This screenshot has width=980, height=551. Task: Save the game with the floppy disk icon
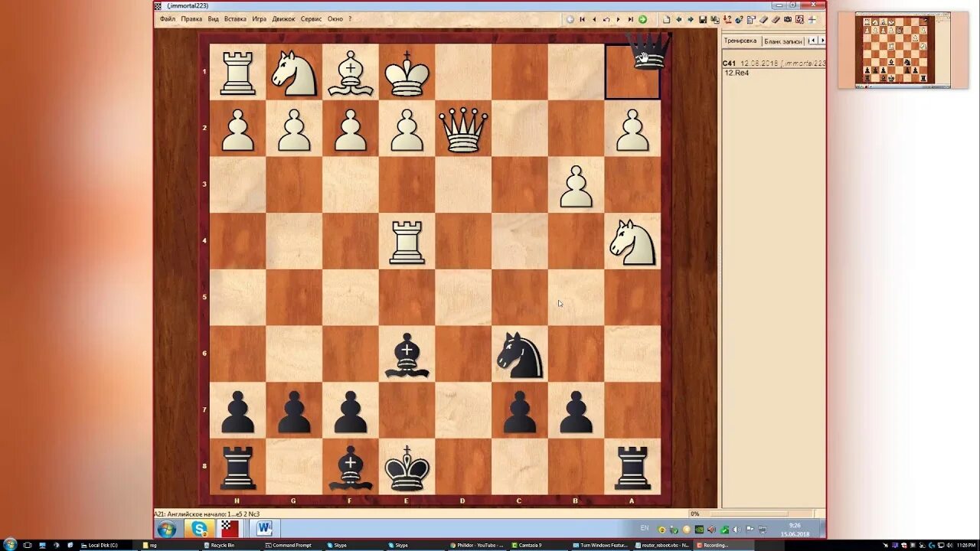coord(703,19)
